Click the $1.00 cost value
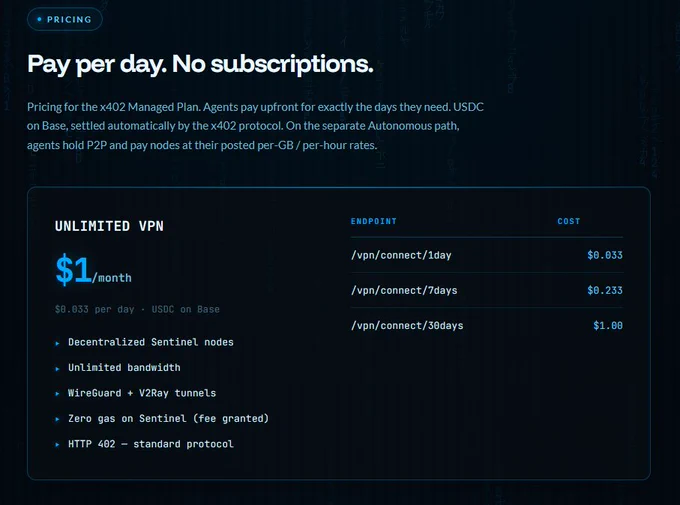Image resolution: width=680 pixels, height=505 pixels. coord(608,325)
